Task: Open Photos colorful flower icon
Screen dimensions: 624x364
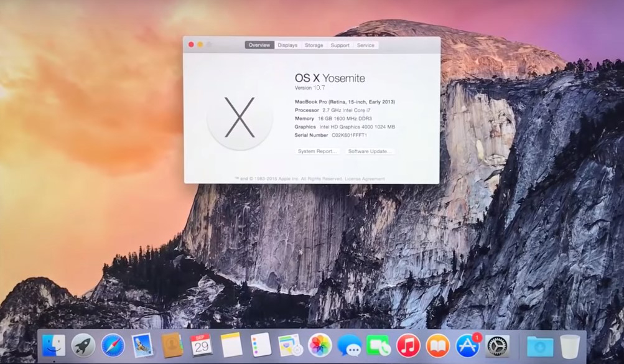Action: (x=320, y=345)
